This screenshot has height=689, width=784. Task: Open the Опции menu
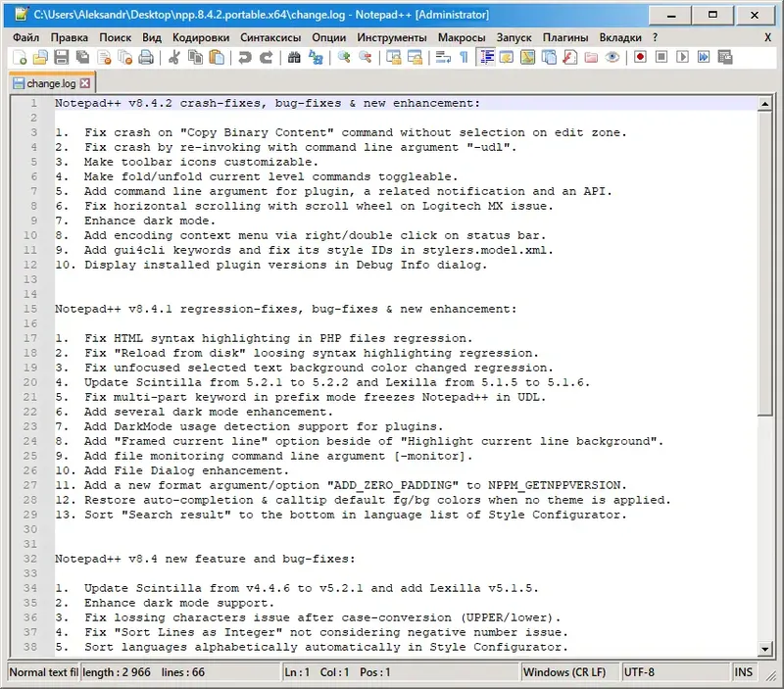coord(328,37)
